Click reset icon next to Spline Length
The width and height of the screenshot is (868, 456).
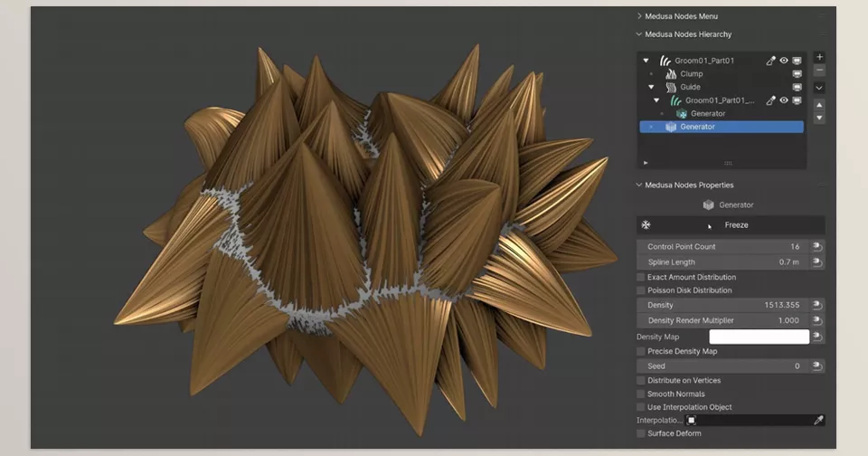[816, 262]
